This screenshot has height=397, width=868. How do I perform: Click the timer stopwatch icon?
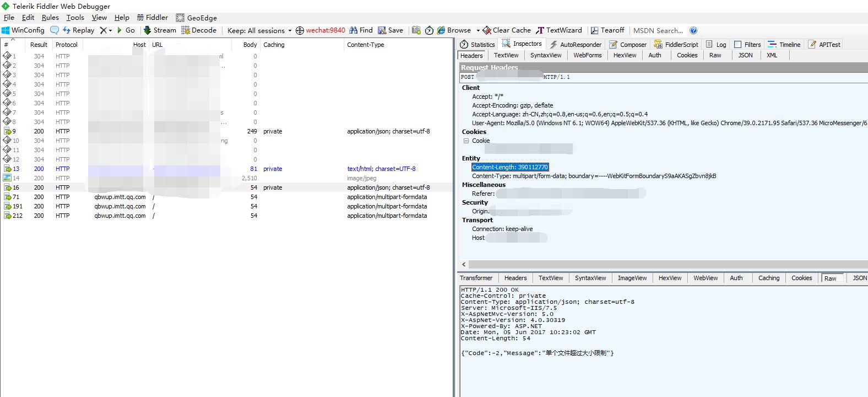[x=429, y=30]
